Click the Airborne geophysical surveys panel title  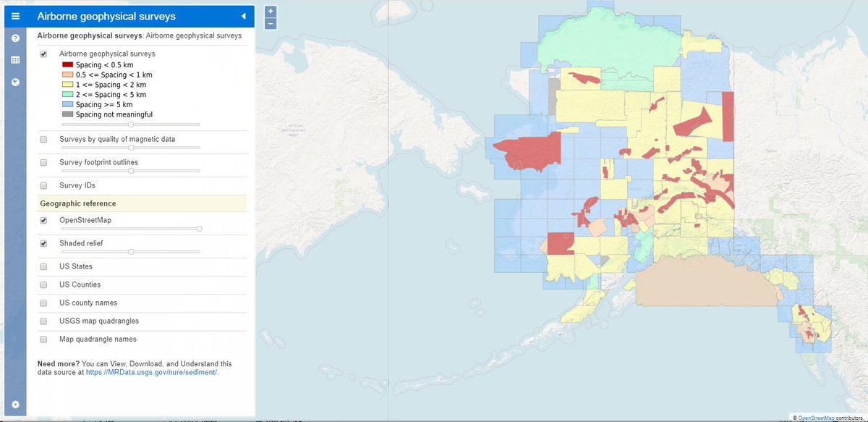point(106,16)
